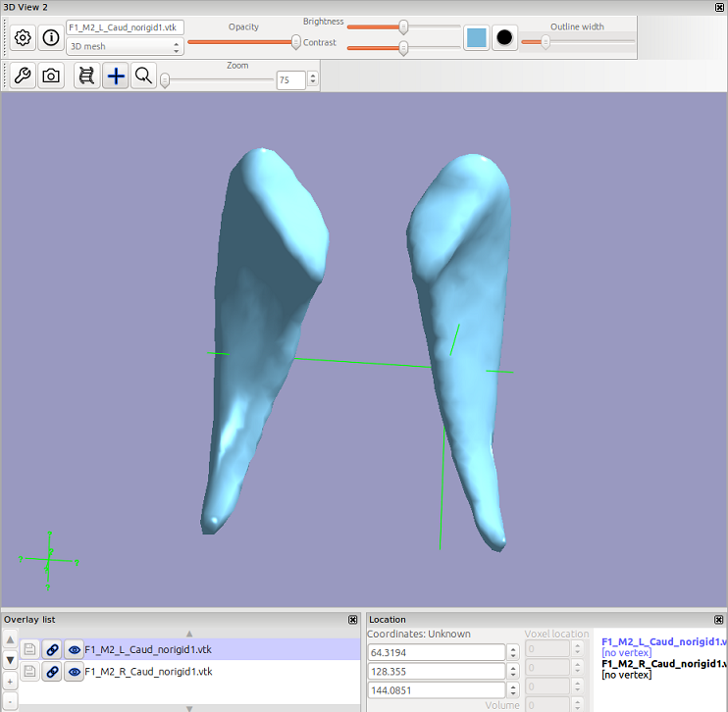Image resolution: width=728 pixels, height=712 pixels.
Task: Open the 3D mesh overlay type dropdown
Action: [124, 46]
